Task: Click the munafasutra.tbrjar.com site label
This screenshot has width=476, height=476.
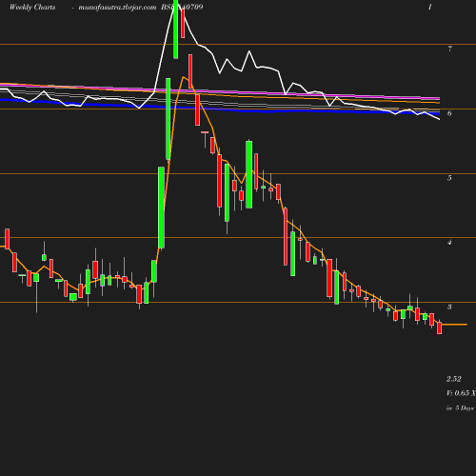Action: [x=117, y=7]
